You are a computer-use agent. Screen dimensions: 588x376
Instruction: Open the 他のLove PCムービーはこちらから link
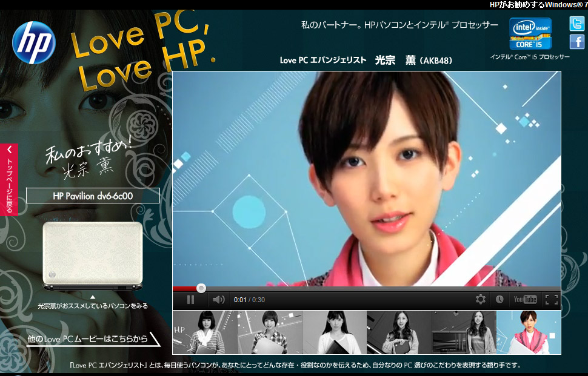(88, 339)
